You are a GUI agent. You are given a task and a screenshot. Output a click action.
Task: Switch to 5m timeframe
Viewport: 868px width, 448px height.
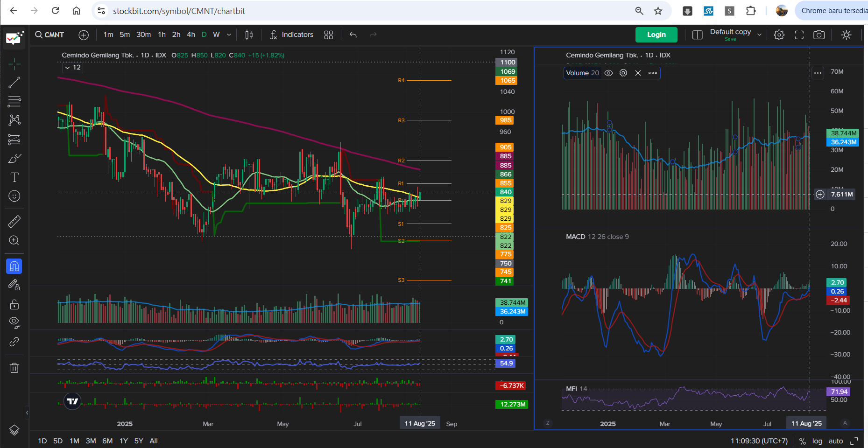coord(125,35)
